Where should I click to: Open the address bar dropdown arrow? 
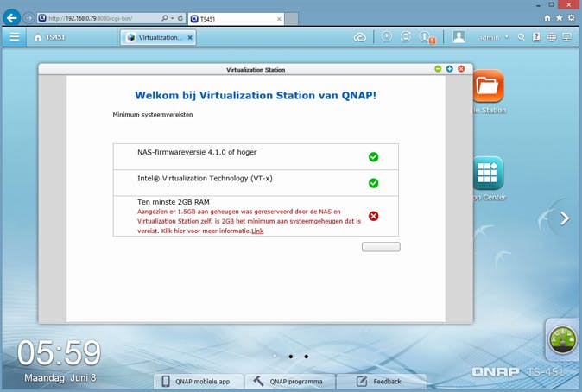(173, 18)
